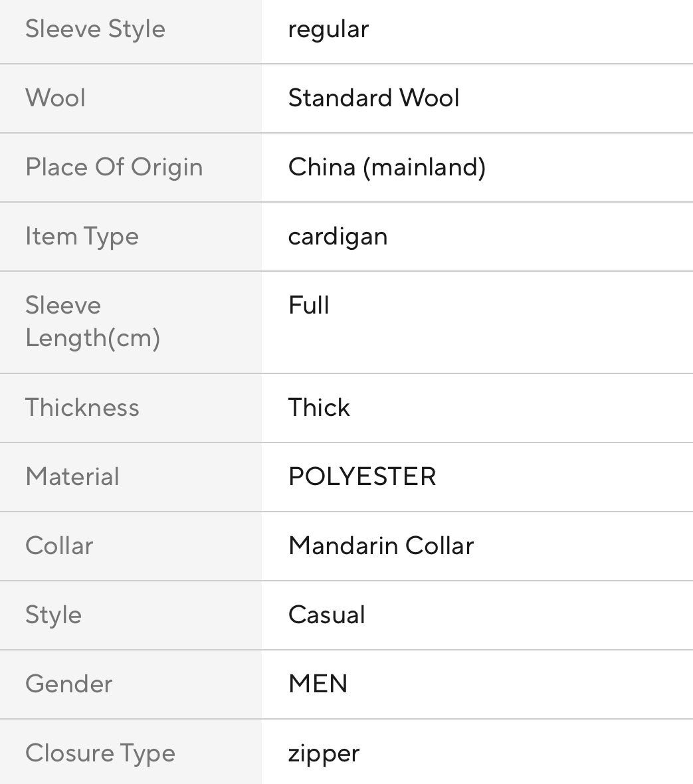Select the 'Full' sleeve length value
The width and height of the screenshot is (693, 784).
tap(308, 306)
